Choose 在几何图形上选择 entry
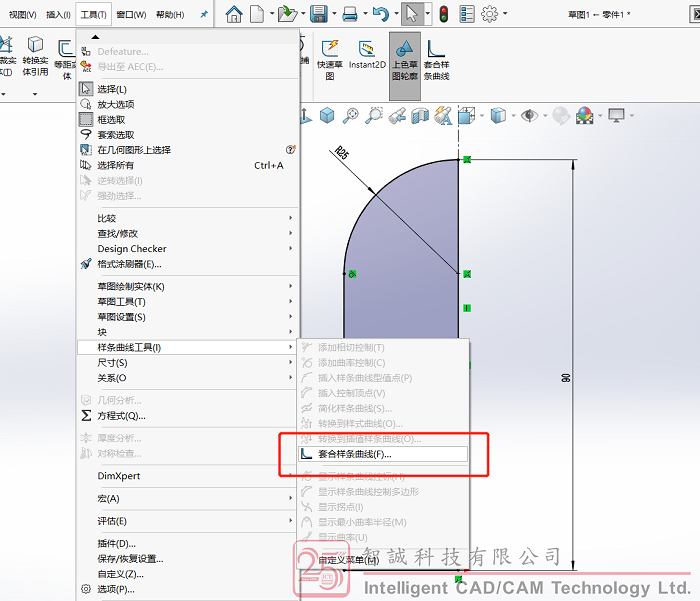The image size is (700, 601). 188,150
